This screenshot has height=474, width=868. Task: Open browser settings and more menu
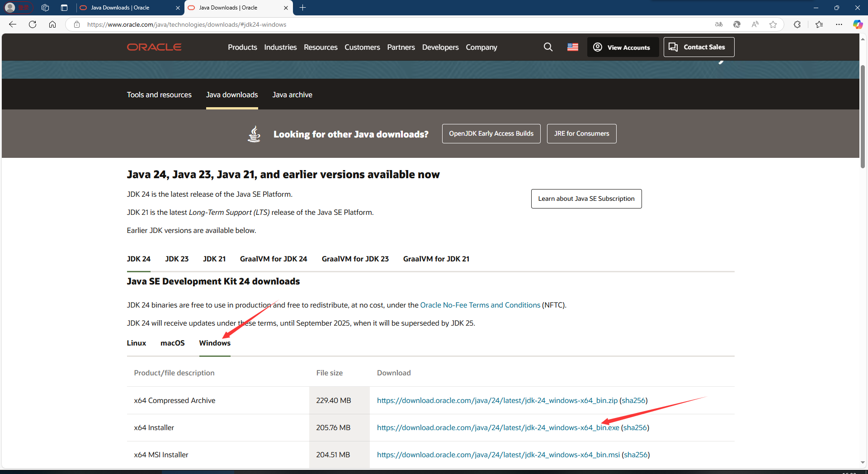(839, 24)
